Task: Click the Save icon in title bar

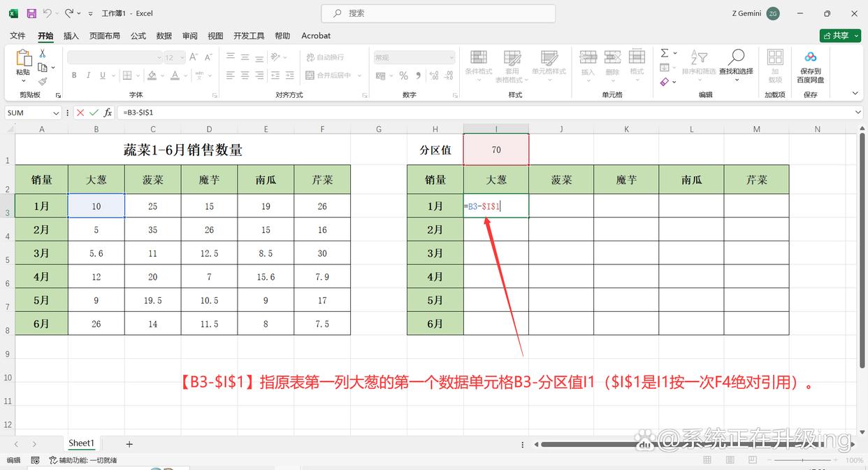Action: tap(31, 13)
